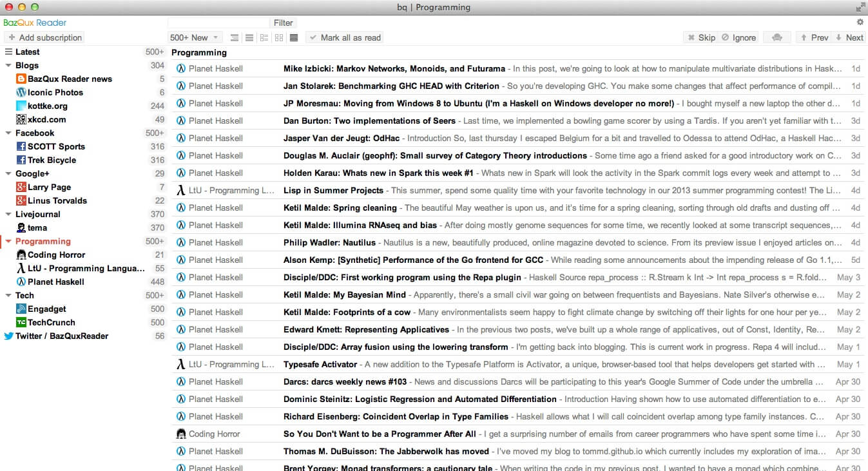Open 'Edward Kmett: Representing Applicatives' article
Viewport: 868px width, 471px height.
coord(366,329)
